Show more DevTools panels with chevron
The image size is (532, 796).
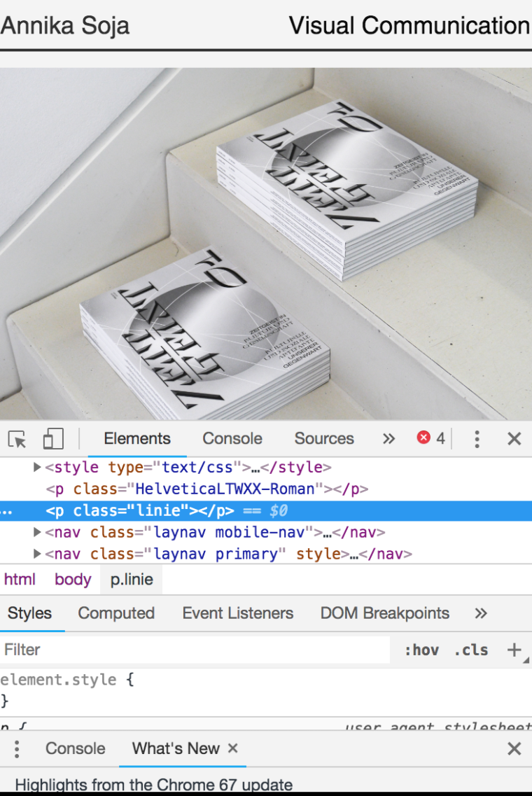(388, 439)
